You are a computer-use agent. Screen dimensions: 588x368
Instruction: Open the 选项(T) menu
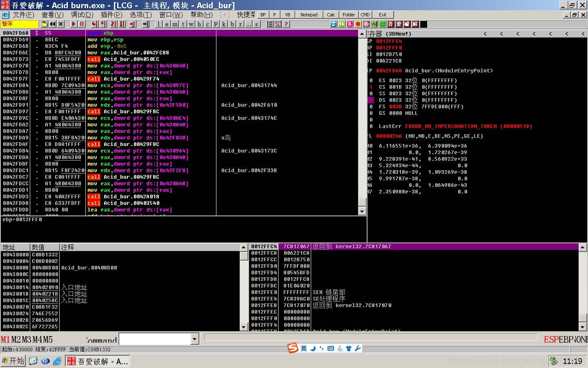pyautogui.click(x=141, y=15)
